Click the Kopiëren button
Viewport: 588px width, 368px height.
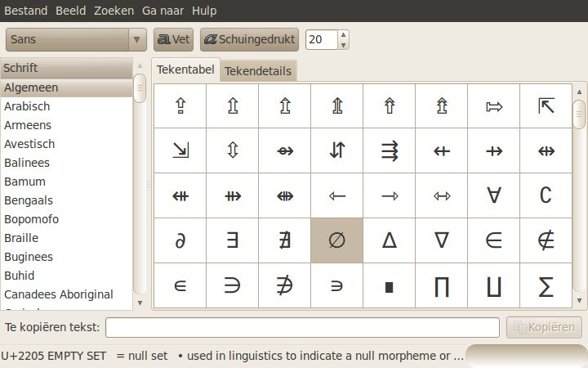(x=544, y=327)
